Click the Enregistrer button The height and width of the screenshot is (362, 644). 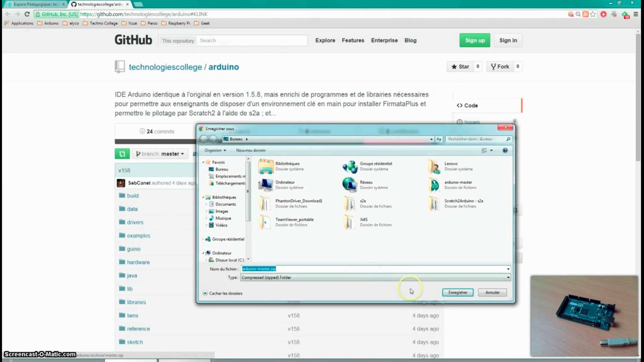click(458, 293)
